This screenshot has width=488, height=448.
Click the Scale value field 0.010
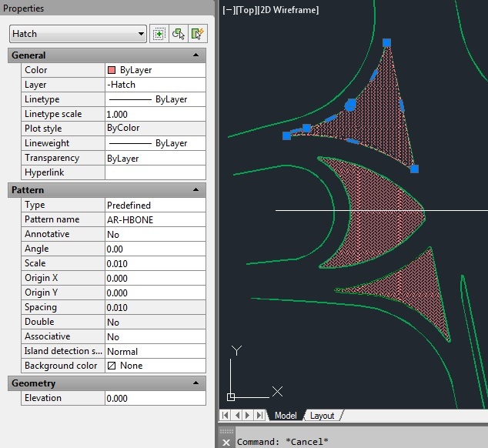155,263
